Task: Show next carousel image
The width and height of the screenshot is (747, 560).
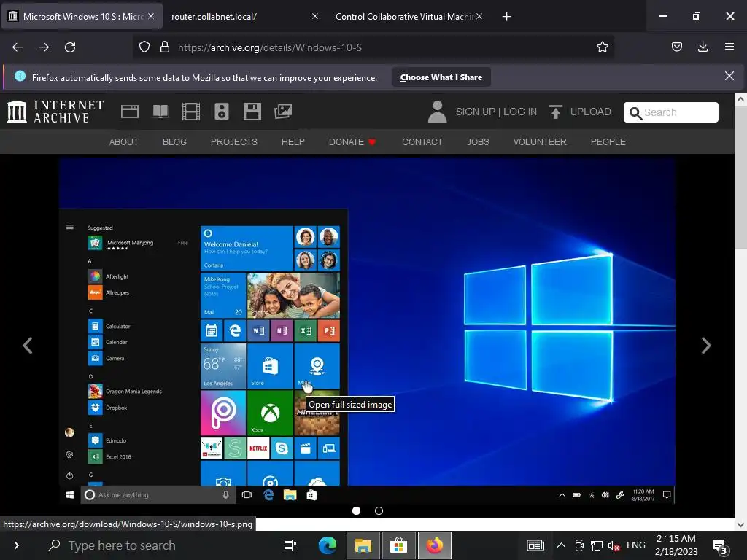Action: tap(706, 345)
